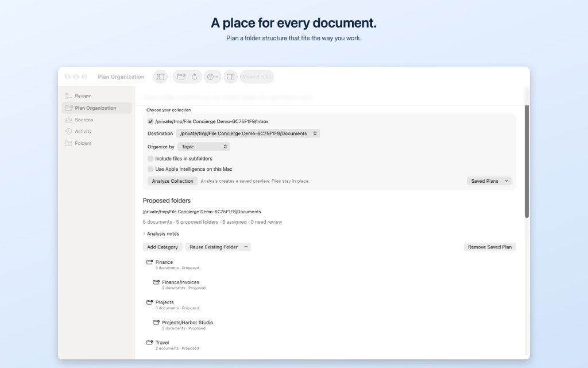
Task: Click the Finance folder icon
Action: click(150, 262)
